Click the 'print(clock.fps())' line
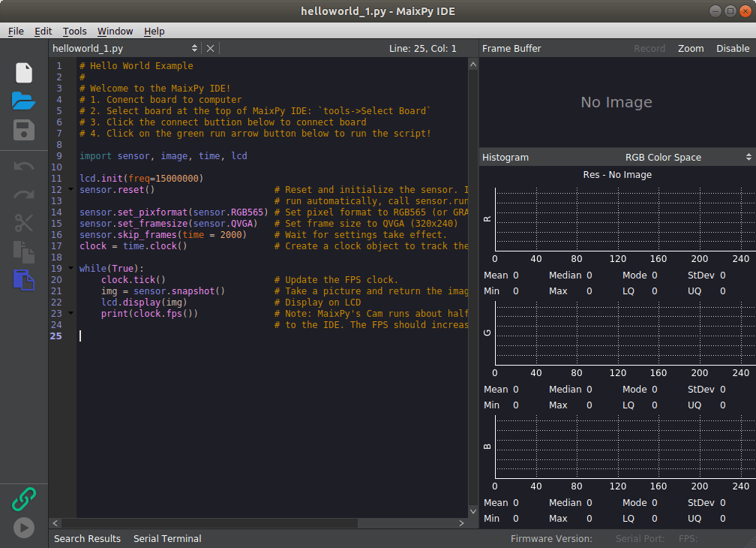 pyautogui.click(x=149, y=314)
